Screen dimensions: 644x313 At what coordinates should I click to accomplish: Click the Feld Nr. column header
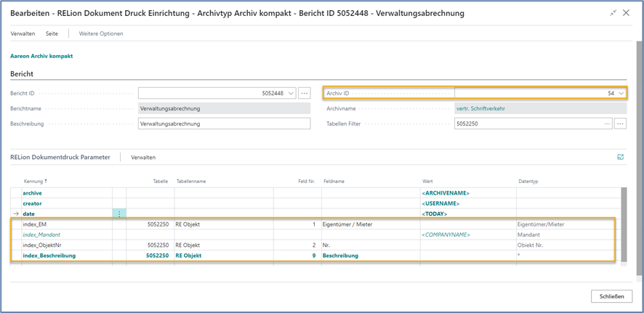[x=307, y=181]
